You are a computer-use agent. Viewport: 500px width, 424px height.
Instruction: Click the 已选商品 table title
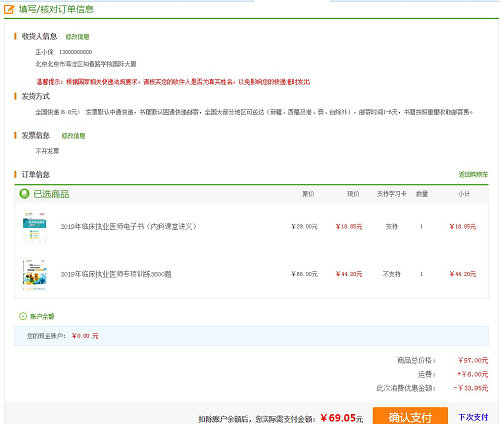(x=51, y=194)
